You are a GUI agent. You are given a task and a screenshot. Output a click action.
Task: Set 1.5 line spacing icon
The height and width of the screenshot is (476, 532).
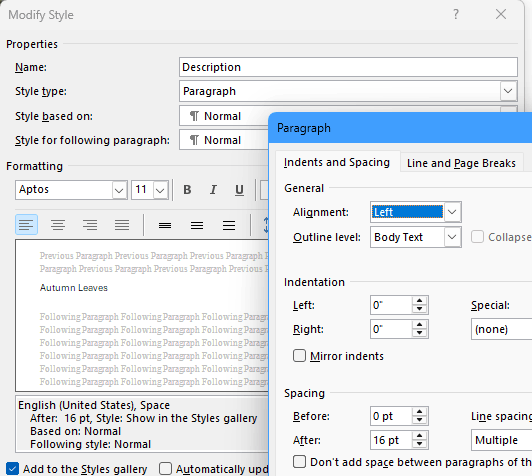pos(197,225)
